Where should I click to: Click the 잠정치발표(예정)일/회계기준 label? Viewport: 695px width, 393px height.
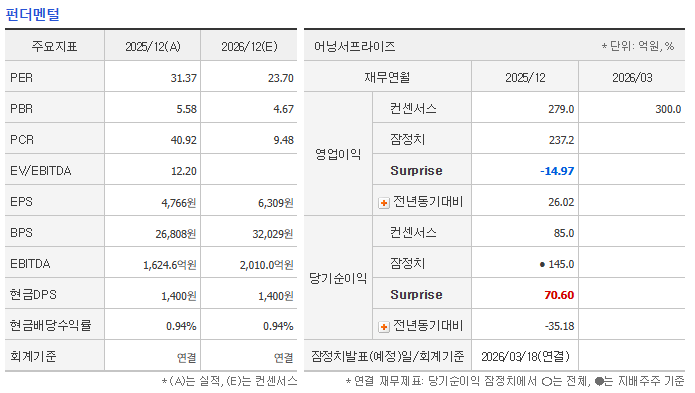(388, 356)
